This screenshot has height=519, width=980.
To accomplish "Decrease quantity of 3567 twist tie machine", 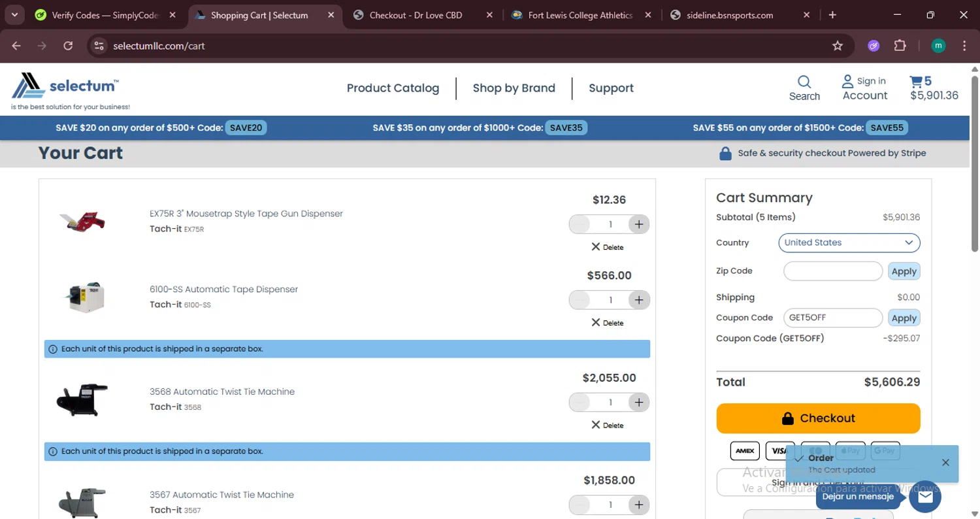I will 580,505.
